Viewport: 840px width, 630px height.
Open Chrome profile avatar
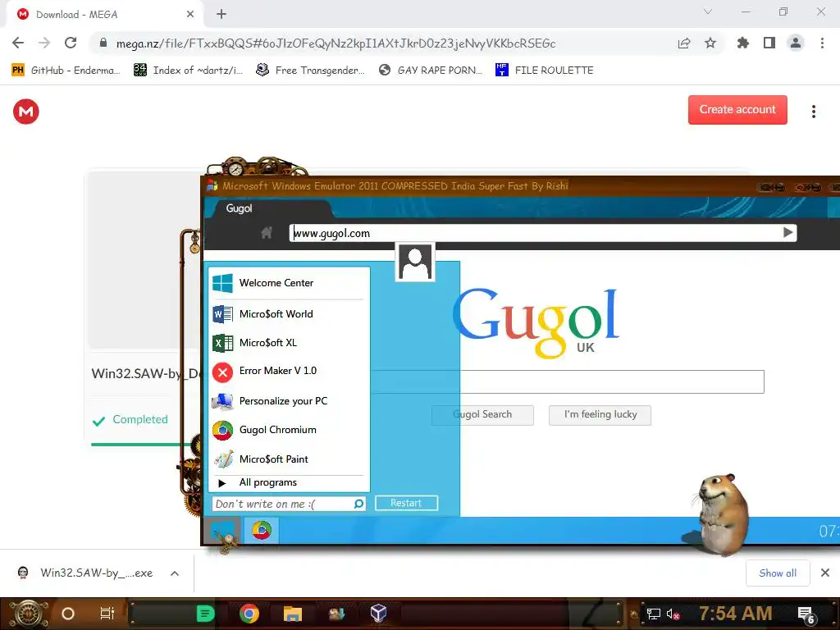796,43
